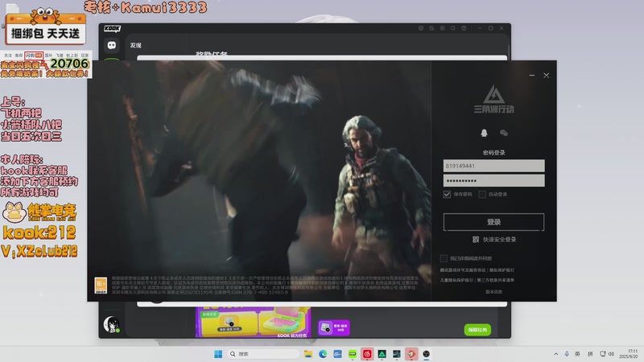Minimize the Delta Force login window
Screen dimensions: 644x362
532,75
